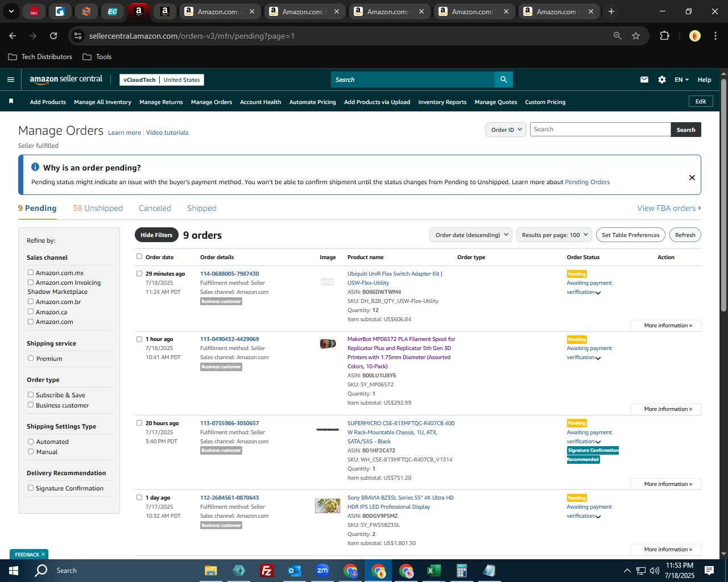
Task: Click the Video tutorials link
Action: pyautogui.click(x=167, y=132)
